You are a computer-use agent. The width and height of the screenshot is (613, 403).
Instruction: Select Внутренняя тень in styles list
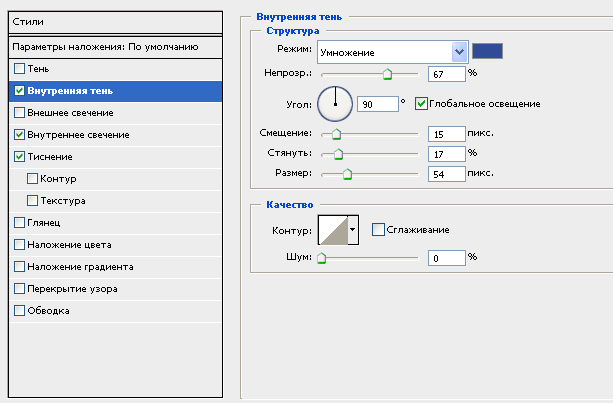click(x=70, y=91)
